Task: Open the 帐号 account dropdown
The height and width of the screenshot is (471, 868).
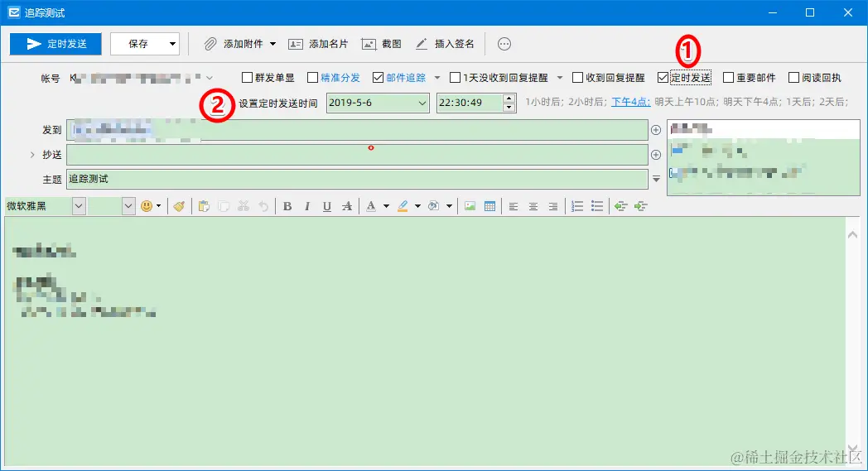Action: click(x=210, y=78)
